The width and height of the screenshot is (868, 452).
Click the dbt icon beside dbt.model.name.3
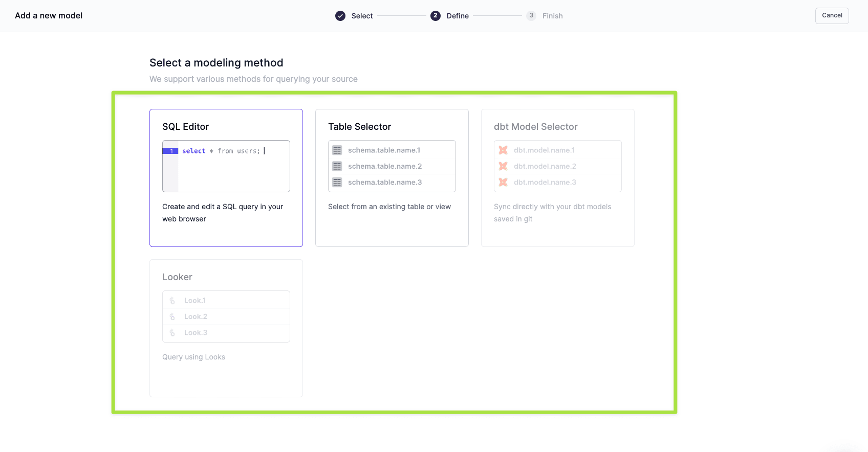(503, 182)
